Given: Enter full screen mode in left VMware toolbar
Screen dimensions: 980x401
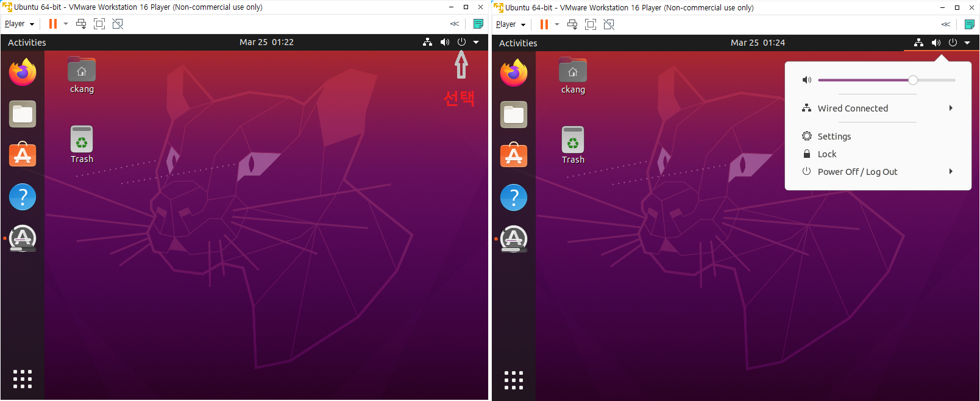Looking at the screenshot, I should click(99, 24).
